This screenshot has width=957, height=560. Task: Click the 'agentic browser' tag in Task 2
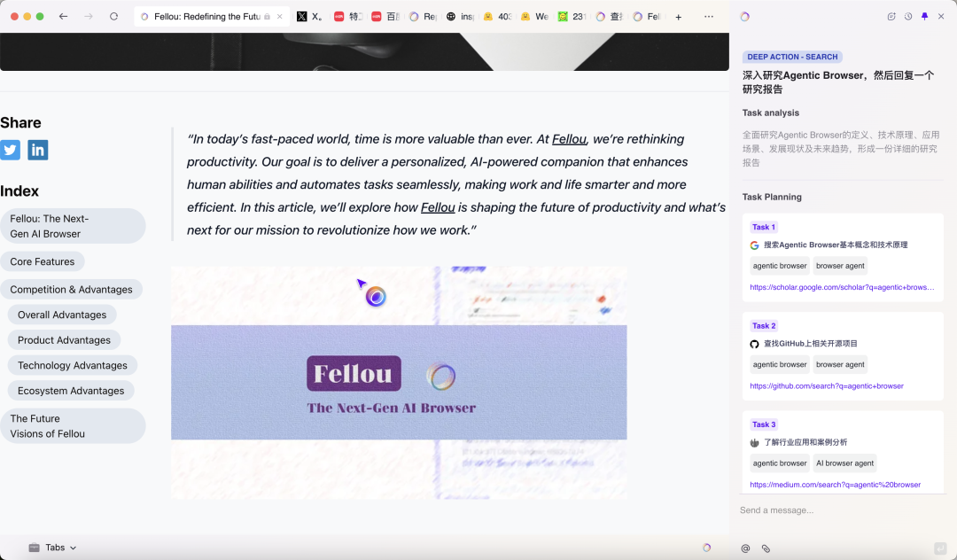(780, 365)
